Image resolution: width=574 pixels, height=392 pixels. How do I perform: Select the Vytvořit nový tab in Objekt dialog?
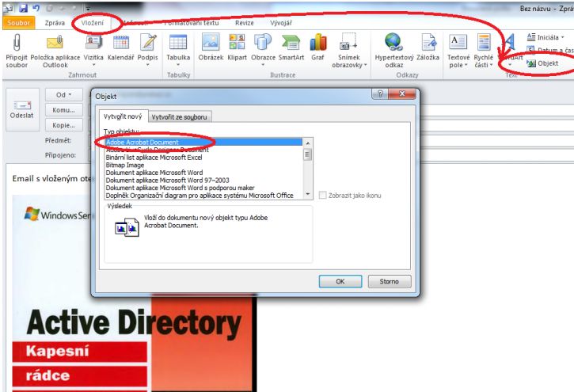click(123, 116)
